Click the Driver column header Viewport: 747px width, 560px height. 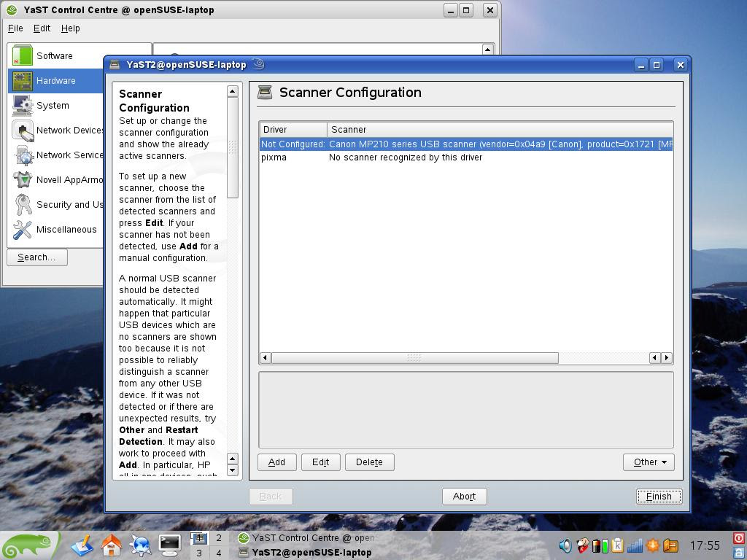293,130
